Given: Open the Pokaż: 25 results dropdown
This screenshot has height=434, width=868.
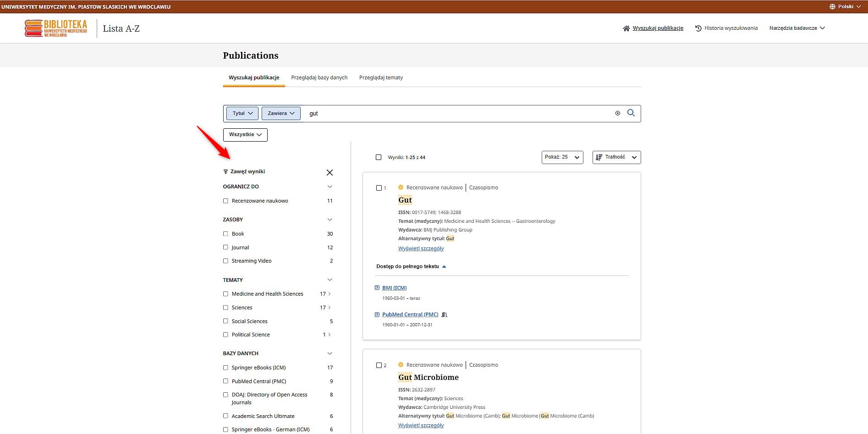Looking at the screenshot, I should click(x=562, y=157).
